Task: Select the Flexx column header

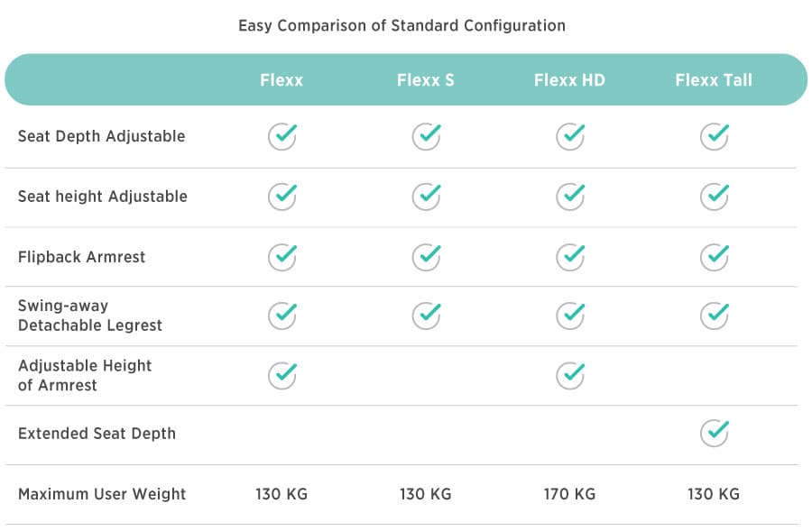Action: [281, 80]
